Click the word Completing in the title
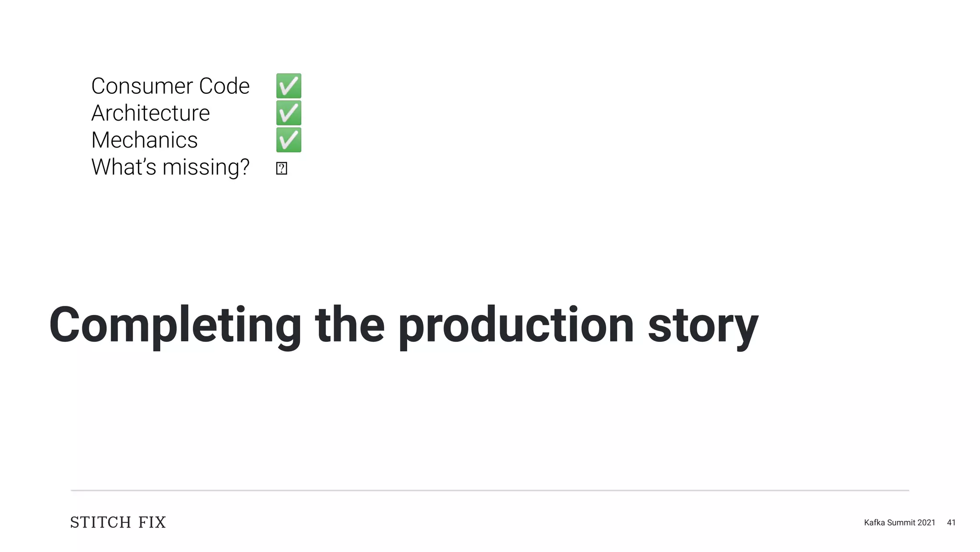Image resolution: width=980 pixels, height=552 pixels. (x=175, y=326)
